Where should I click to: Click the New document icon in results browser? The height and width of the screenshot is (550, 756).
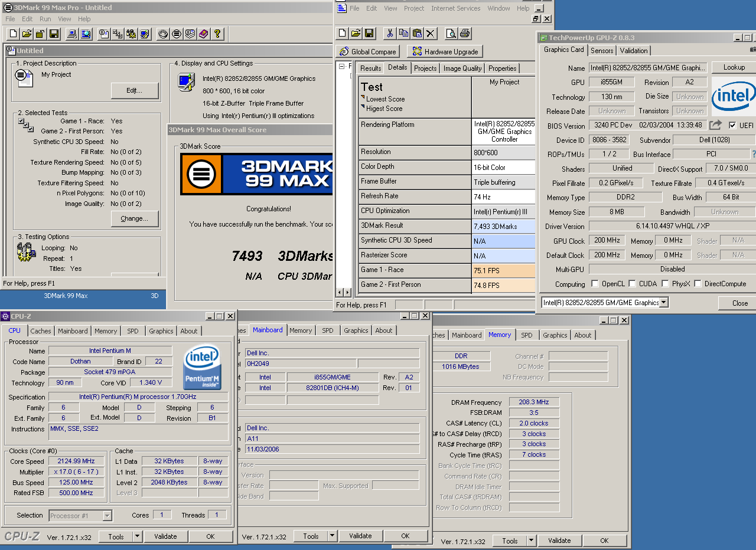(343, 33)
